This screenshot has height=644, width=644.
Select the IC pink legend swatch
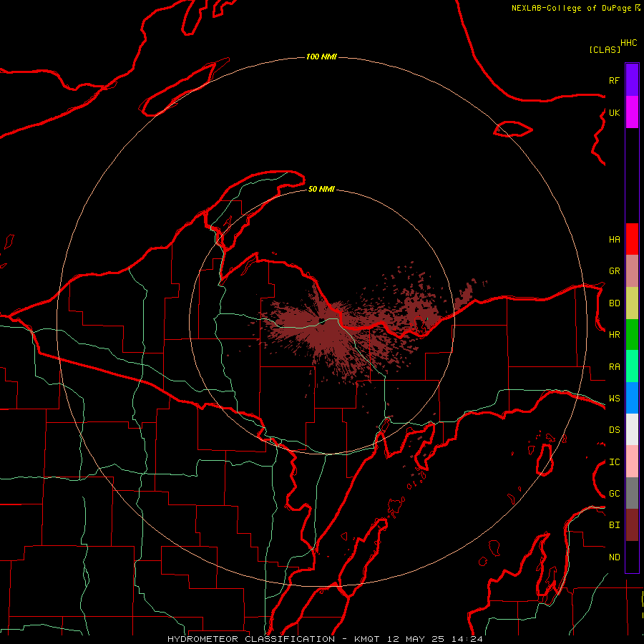[632, 462]
